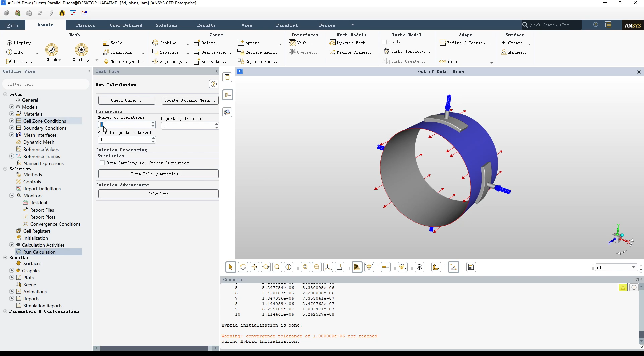
Task: Select Residual under Monitors
Action: click(x=39, y=203)
